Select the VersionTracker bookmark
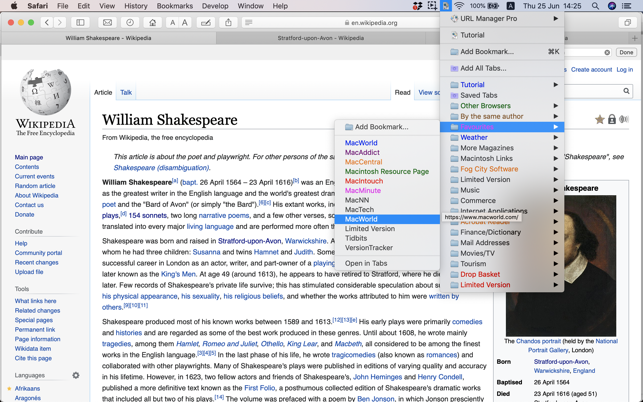Image resolution: width=643 pixels, height=402 pixels. point(387,248)
